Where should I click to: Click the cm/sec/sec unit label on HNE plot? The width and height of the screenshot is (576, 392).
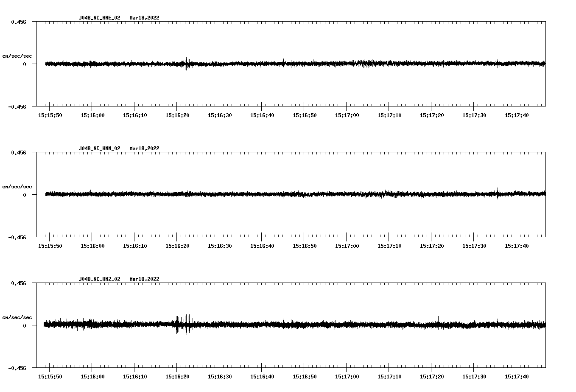click(x=17, y=56)
